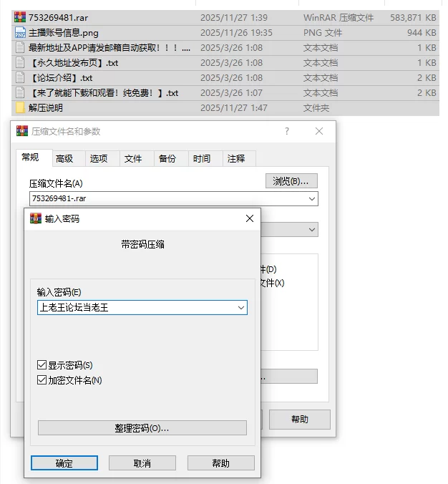Screen dimensions: 448x484
Task: Click 帮助 in the 压缩文件名和参数 dialog
Action: [300, 419]
